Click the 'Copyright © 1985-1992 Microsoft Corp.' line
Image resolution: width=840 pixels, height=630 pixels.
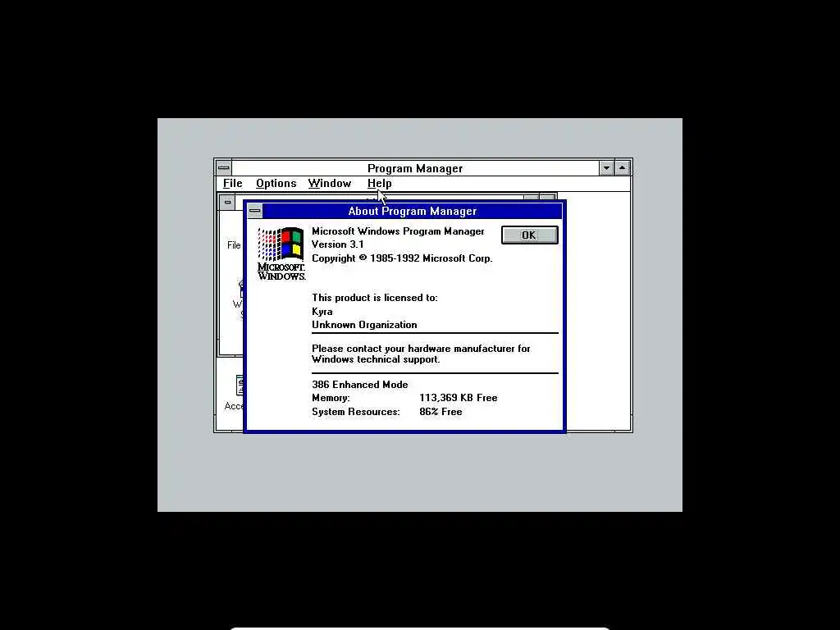pyautogui.click(x=402, y=258)
